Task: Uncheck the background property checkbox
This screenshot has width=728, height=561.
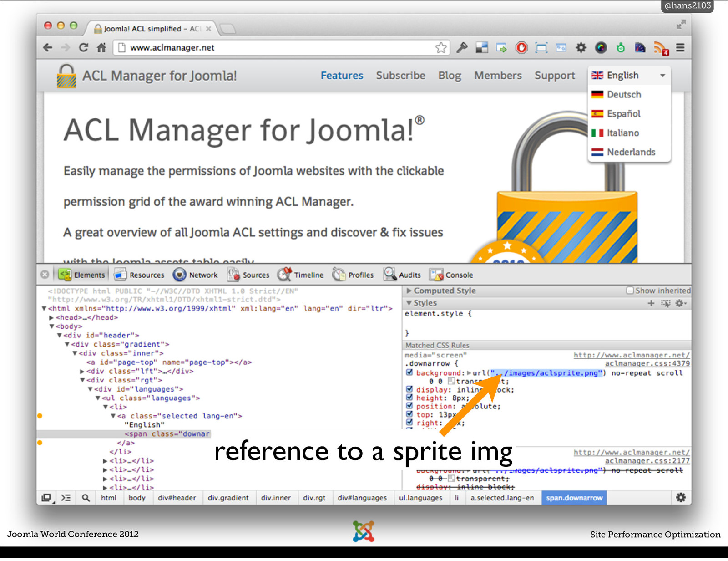Action: click(409, 372)
